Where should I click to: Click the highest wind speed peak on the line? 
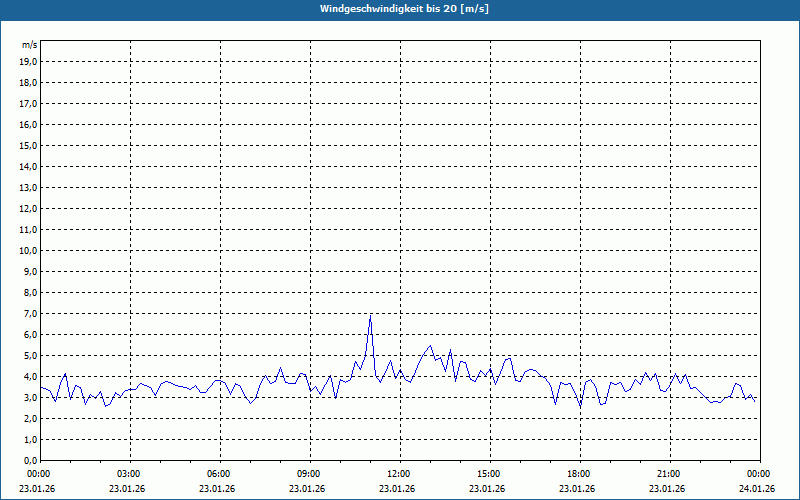click(370, 315)
